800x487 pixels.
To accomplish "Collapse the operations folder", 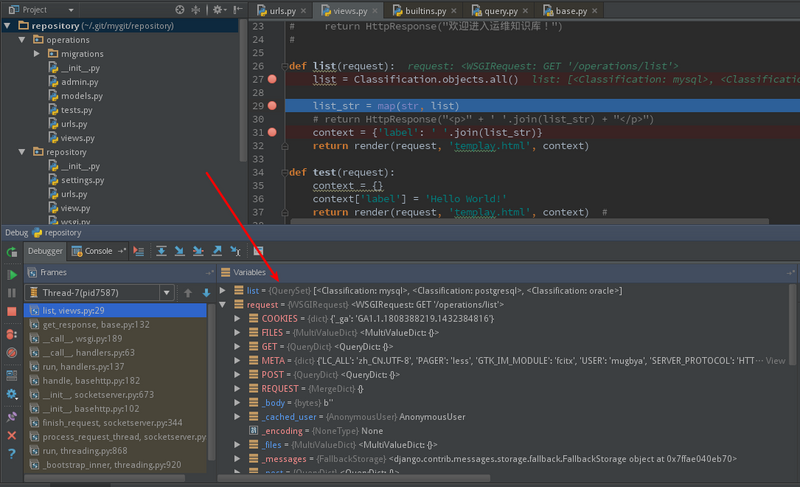I will (x=22, y=40).
